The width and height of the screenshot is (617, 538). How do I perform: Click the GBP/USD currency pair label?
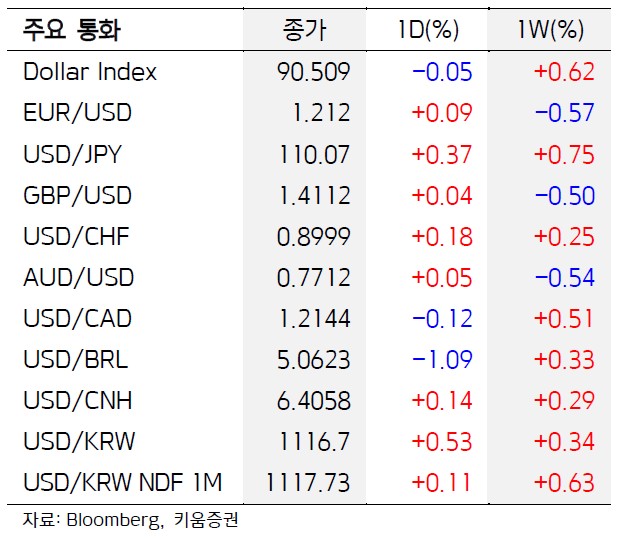coord(77,196)
